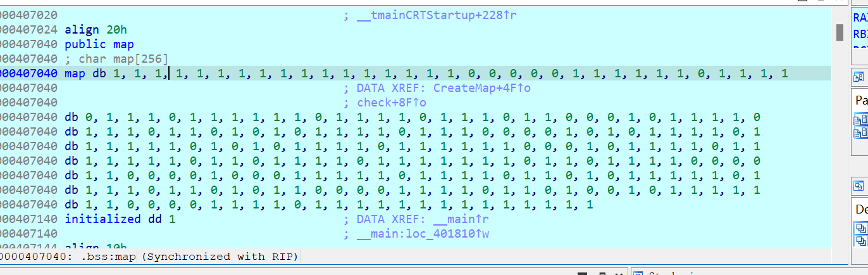The width and height of the screenshot is (868, 275).
Task: Click the panel icon above the Pa section
Action: click(859, 77)
